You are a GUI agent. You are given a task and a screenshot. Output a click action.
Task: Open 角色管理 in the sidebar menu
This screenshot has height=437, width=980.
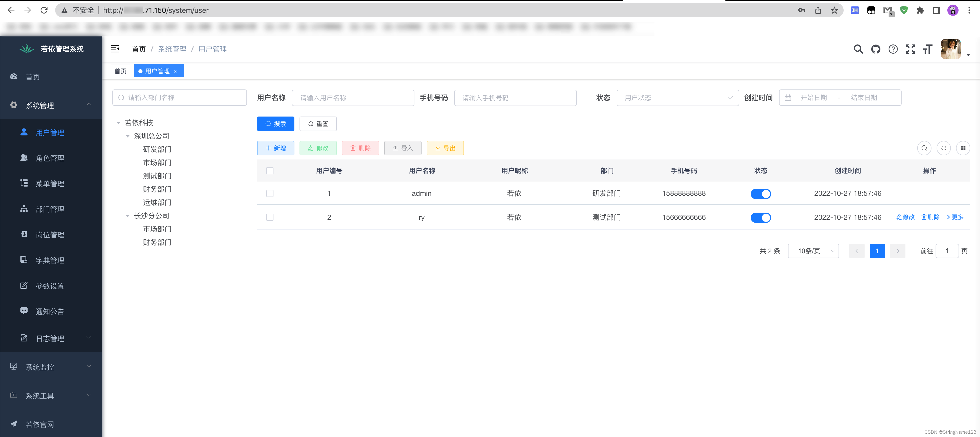pos(50,158)
